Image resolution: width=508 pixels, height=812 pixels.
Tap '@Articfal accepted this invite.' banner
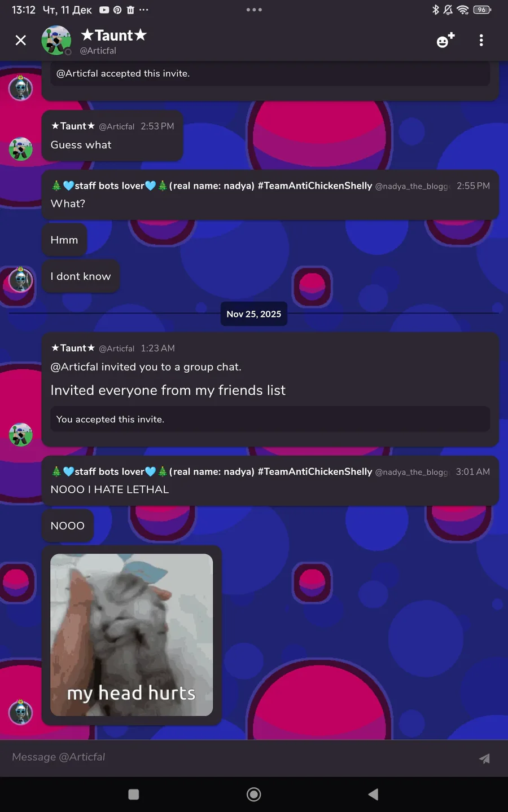tap(270, 74)
